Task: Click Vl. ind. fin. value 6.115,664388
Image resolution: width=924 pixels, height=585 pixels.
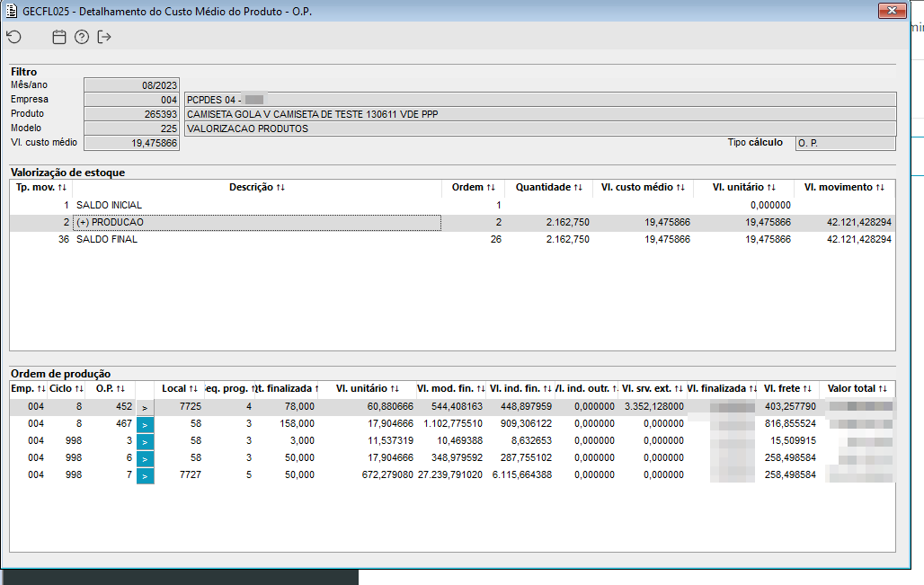Action: coord(522,474)
